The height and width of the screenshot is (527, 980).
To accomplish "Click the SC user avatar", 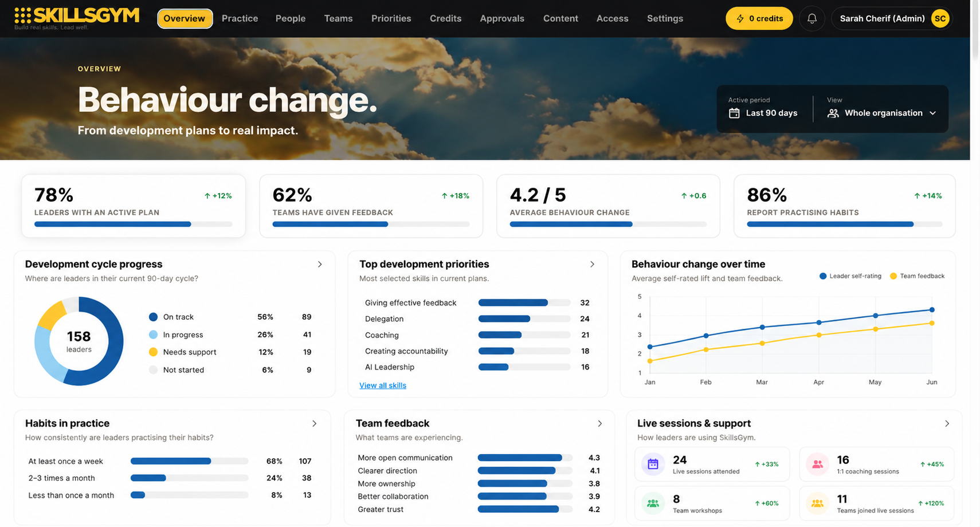I will 940,18.
